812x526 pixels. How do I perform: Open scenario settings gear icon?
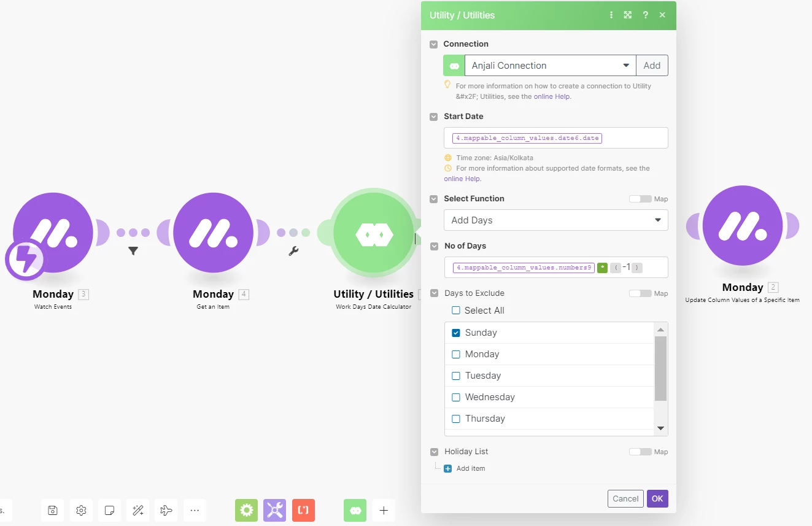(x=81, y=510)
